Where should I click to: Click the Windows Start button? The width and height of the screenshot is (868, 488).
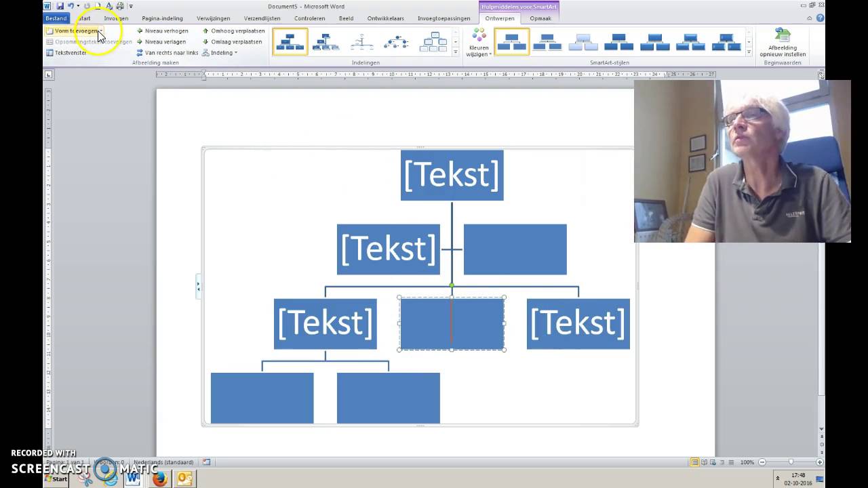[x=57, y=479]
